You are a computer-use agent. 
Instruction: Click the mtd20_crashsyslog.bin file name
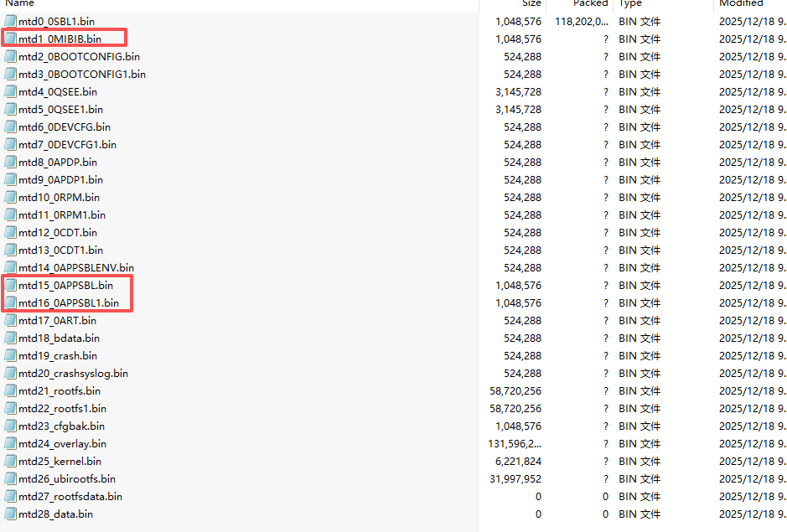(73, 374)
